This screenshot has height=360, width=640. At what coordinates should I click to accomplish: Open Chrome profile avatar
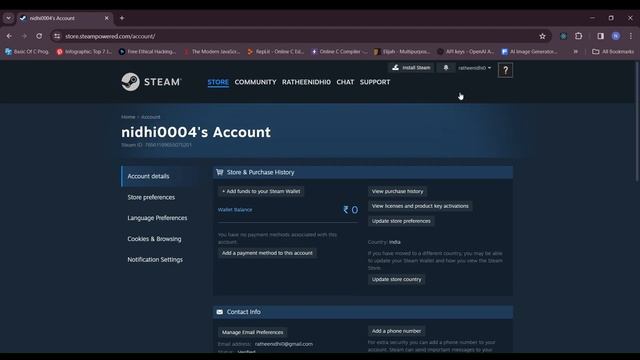[x=616, y=36]
